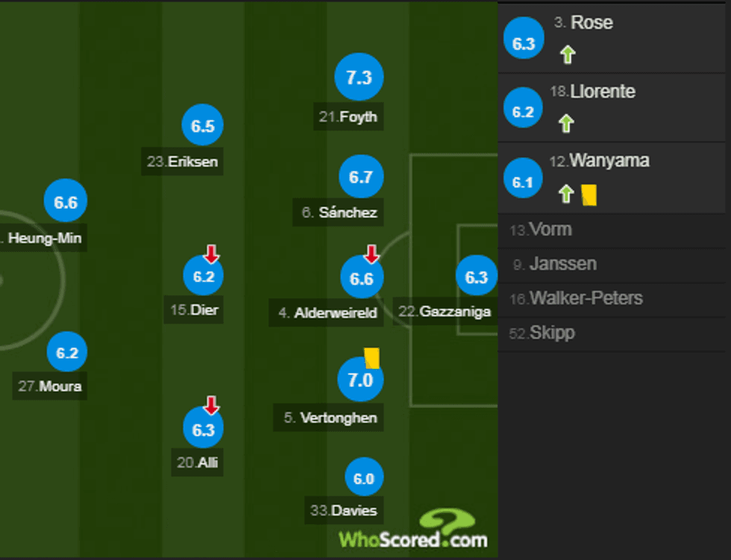Image resolution: width=731 pixels, height=560 pixels.
Task: Click the red arrow above Alderweireld
Action: pyautogui.click(x=371, y=254)
